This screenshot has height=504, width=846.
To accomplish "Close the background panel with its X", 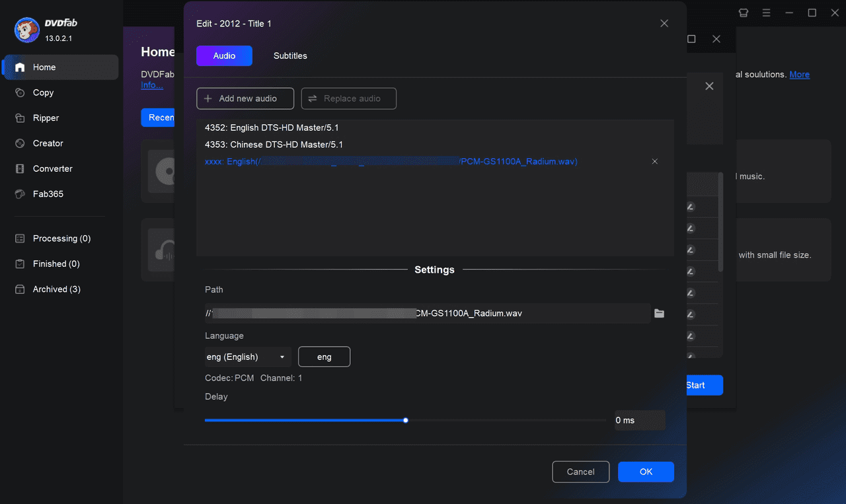I will tap(709, 87).
